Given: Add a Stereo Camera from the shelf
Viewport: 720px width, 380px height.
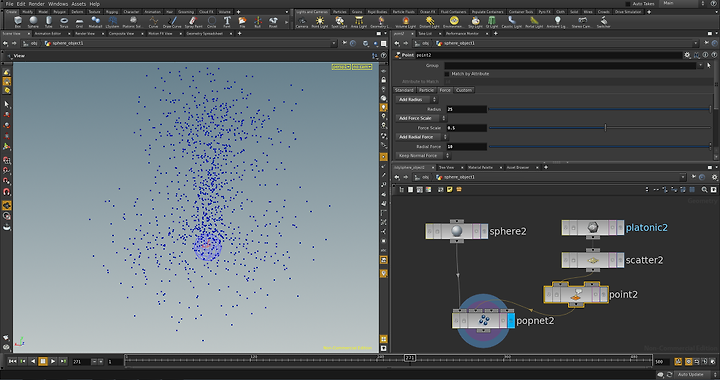Looking at the screenshot, I should tap(582, 22).
